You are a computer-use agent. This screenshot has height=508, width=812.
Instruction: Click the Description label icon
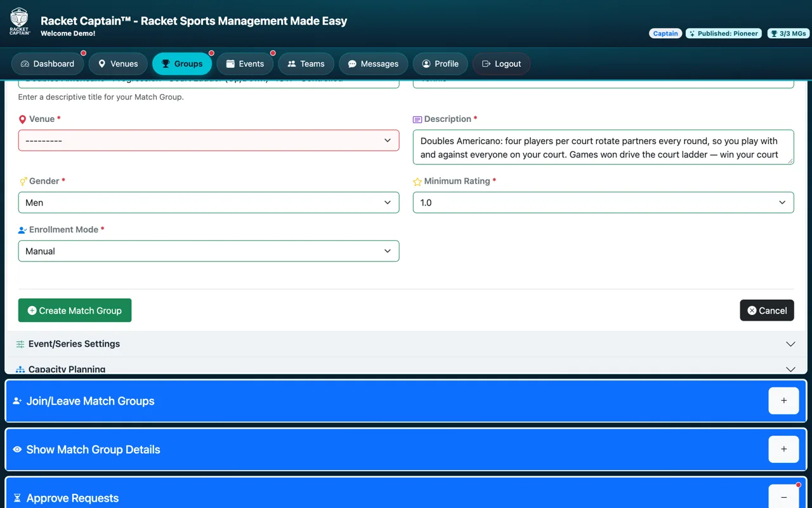pyautogui.click(x=417, y=119)
